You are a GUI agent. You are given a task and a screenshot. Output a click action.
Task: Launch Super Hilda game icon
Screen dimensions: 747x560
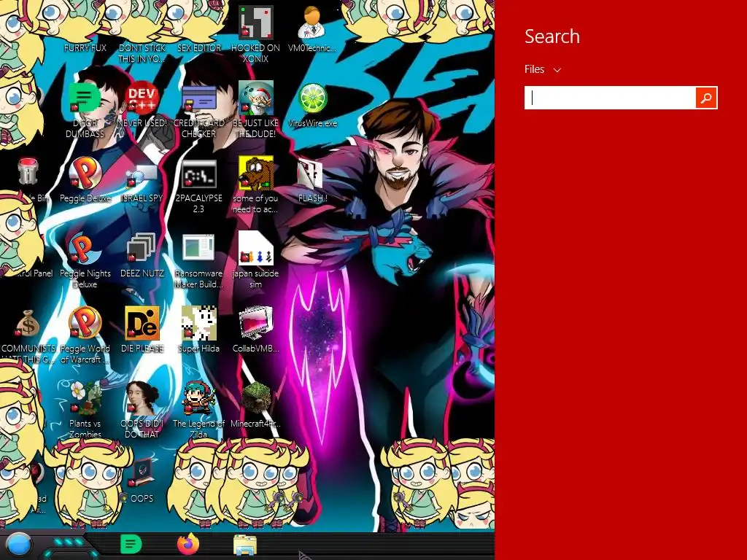(198, 323)
